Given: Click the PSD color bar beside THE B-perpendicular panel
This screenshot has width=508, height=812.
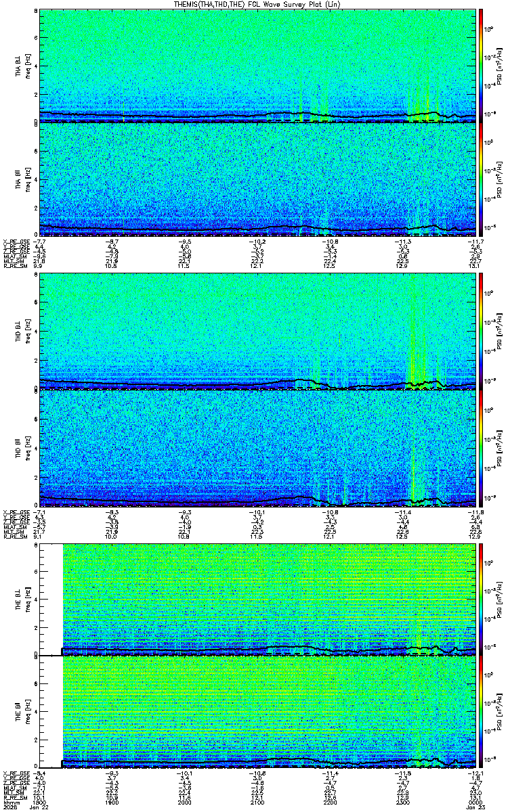Looking at the screenshot, I should pyautogui.click(x=482, y=600).
